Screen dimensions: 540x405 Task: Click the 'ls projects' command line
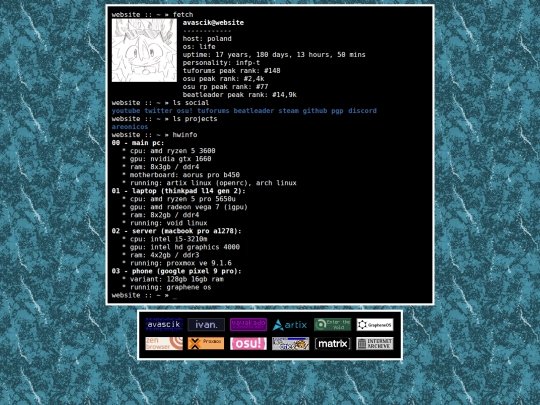click(164, 119)
